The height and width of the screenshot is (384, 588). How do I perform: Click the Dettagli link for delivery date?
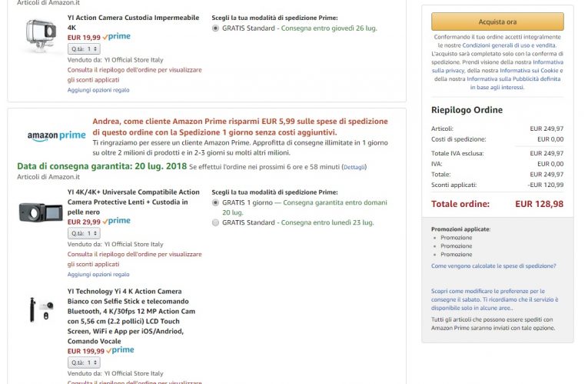pos(354,167)
